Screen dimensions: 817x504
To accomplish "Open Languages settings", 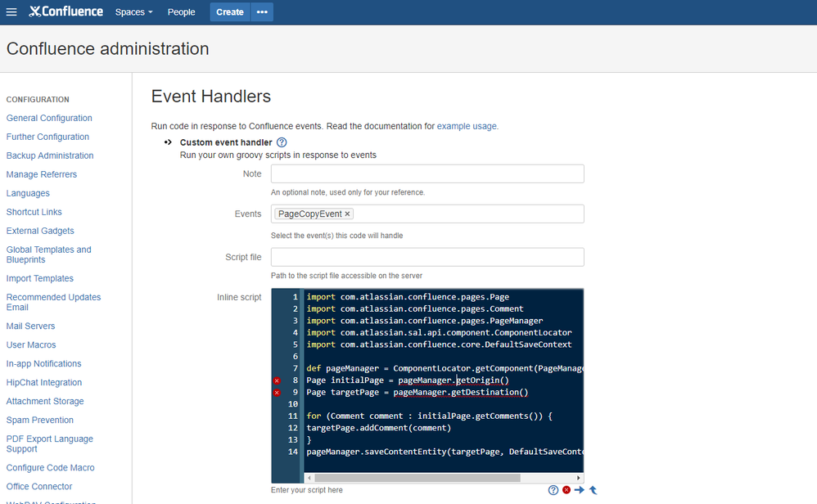I will pyautogui.click(x=28, y=193).
